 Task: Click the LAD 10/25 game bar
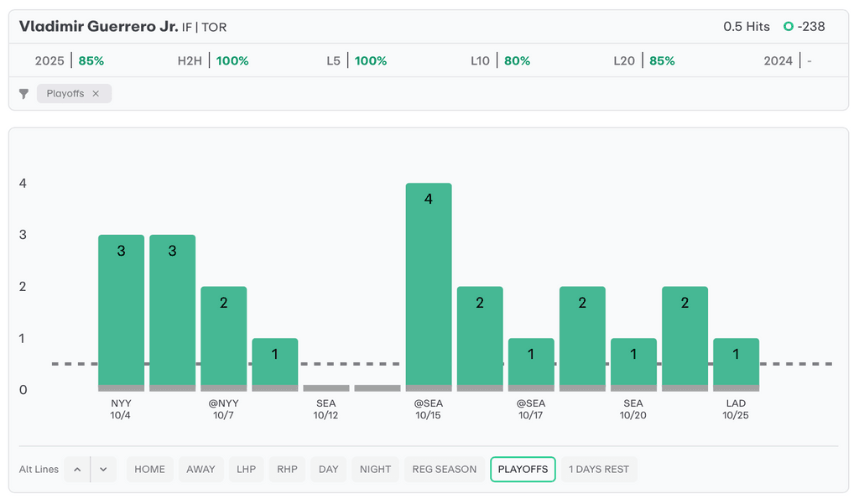coord(736,363)
